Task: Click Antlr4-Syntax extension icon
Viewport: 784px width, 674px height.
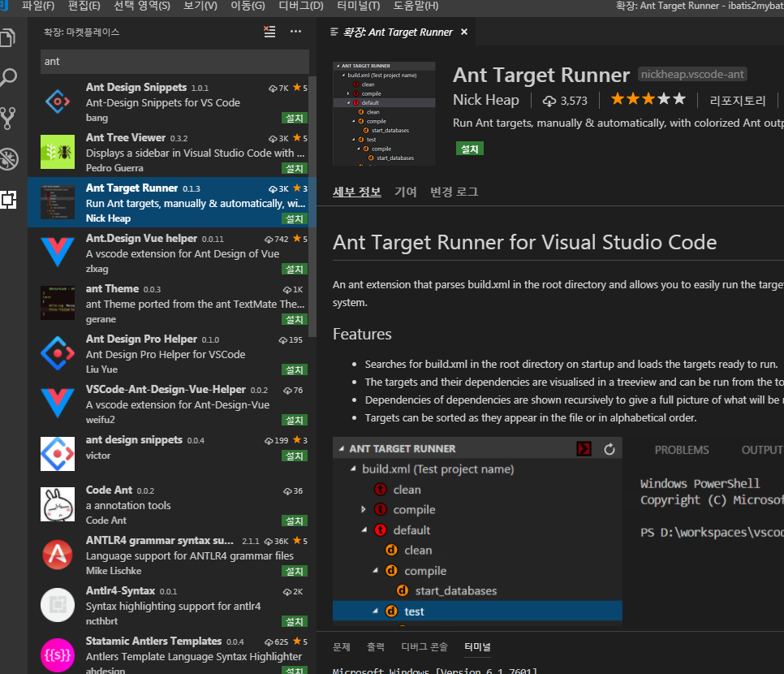Action: click(x=58, y=605)
